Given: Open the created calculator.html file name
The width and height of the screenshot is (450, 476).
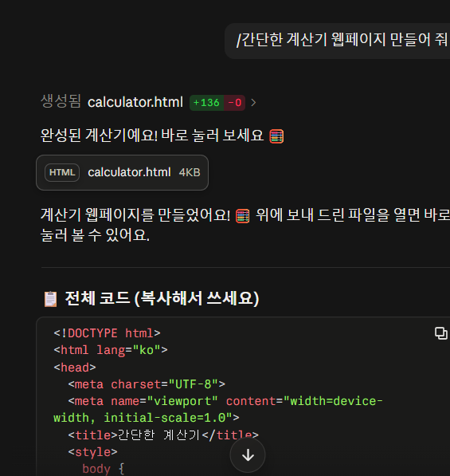Looking at the screenshot, I should point(135,102).
